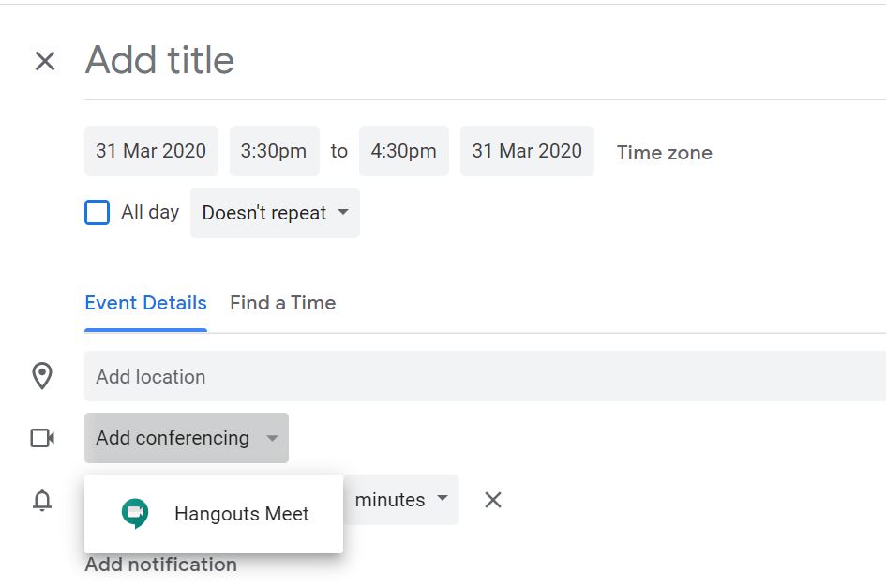Viewport: 886px width, 588px height.
Task: Open the Doesn't repeat dropdown
Action: click(275, 213)
